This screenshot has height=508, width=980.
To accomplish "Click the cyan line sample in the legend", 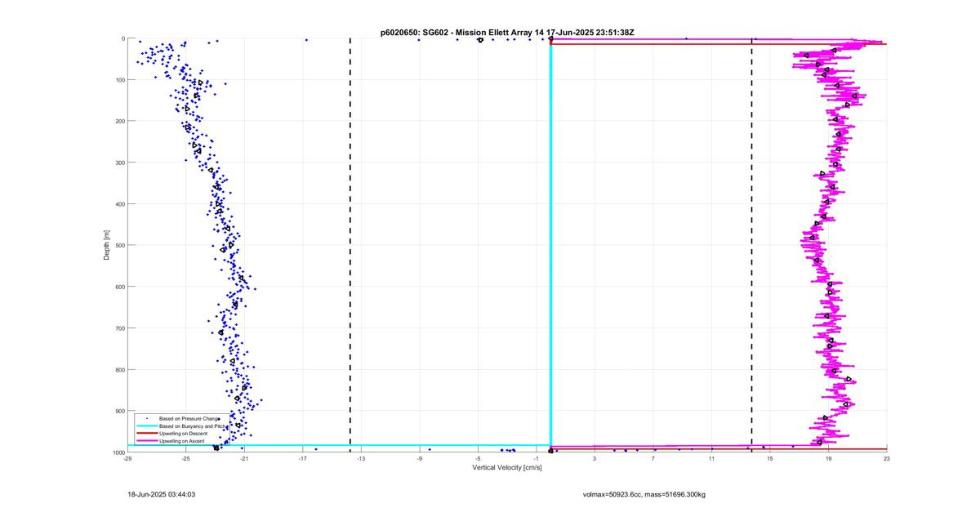I will [x=146, y=426].
